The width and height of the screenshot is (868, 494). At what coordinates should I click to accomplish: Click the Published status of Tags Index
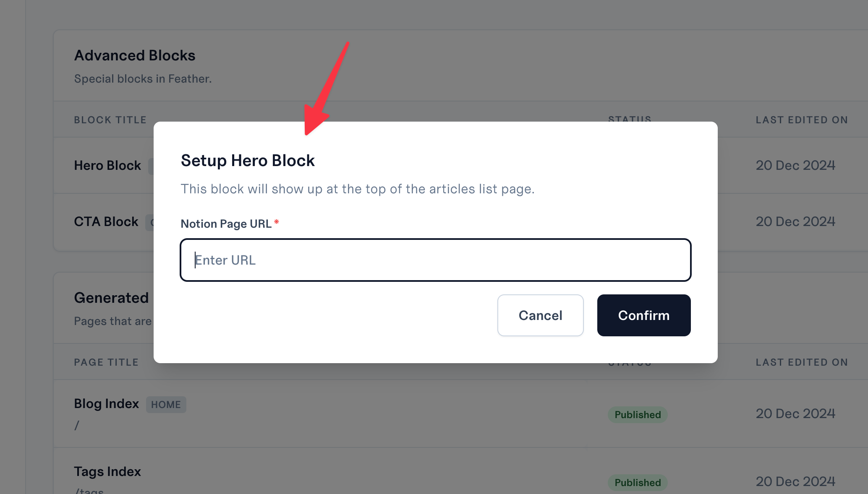click(638, 483)
